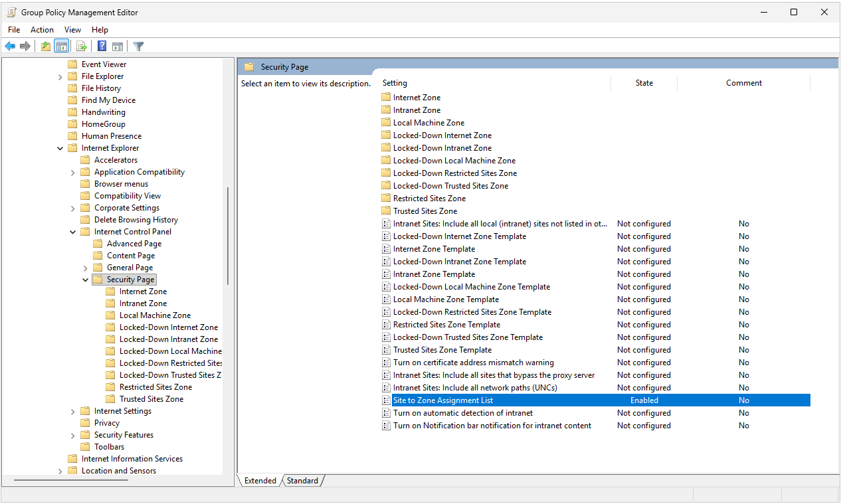Click folder icon of Trusted Sites Zone in list
The width and height of the screenshot is (841, 504).
(387, 211)
